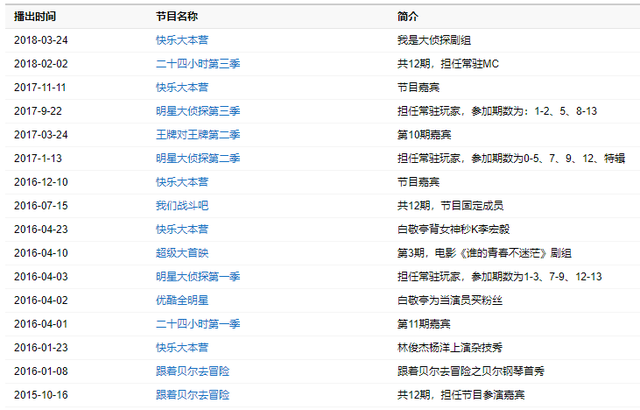Select the description 第10期嘉宾
The height and width of the screenshot is (410, 640).
click(x=424, y=135)
